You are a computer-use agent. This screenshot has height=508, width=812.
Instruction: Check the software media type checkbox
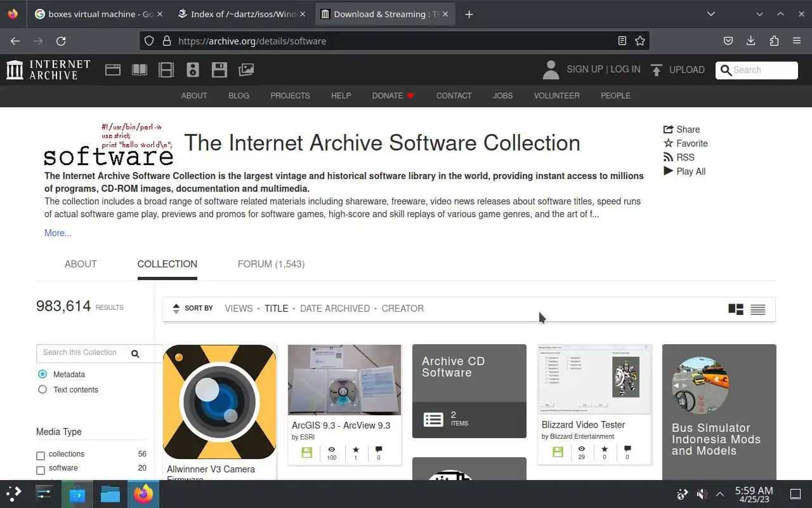(x=41, y=470)
